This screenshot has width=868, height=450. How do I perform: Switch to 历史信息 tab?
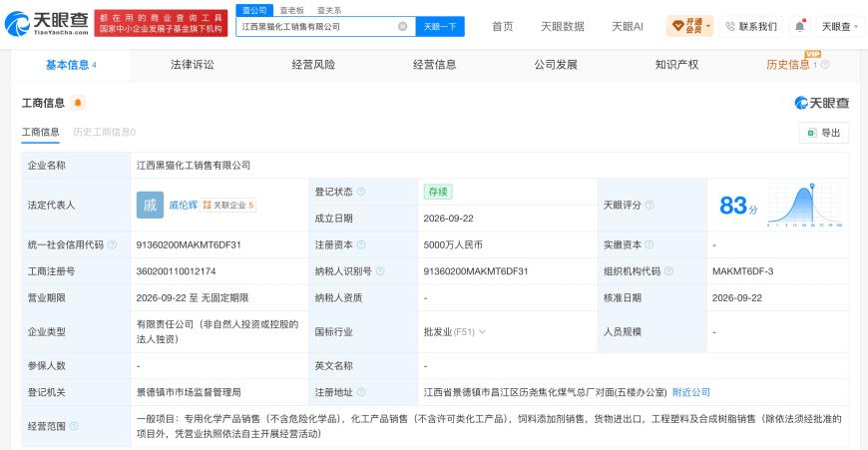(x=788, y=65)
